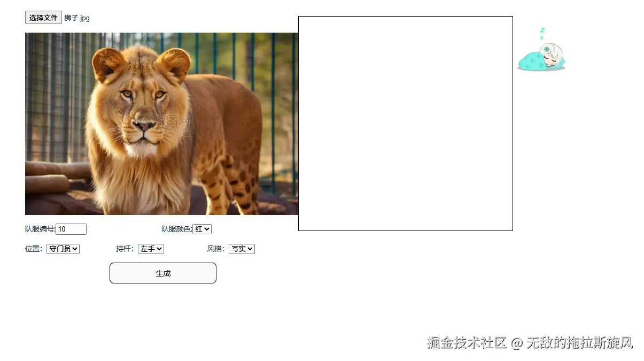
Task: Click the 位置 label text
Action: 34,249
